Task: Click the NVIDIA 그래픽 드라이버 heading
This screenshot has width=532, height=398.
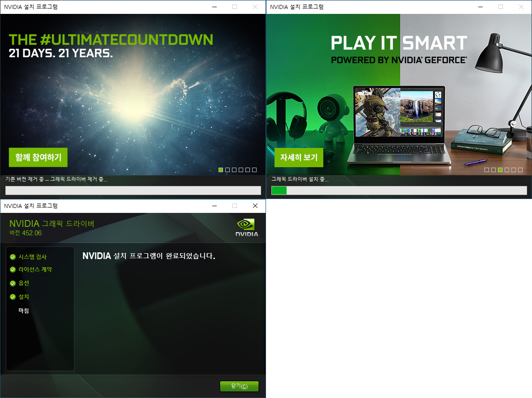Action: (x=51, y=224)
